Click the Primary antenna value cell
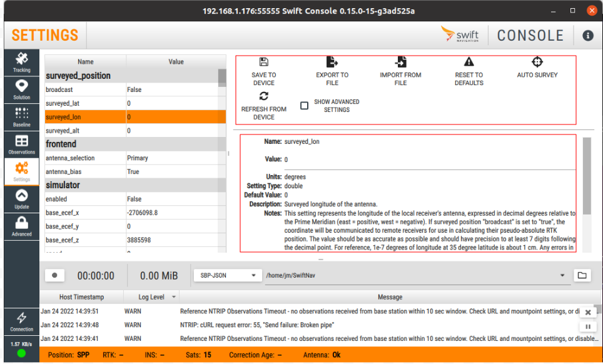603x364 pixels. [x=172, y=158]
